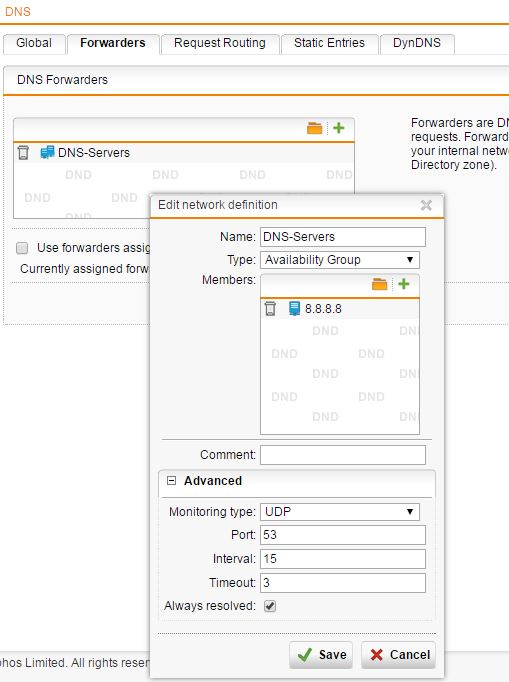Click the DNS-Servers group icon
Screen dimensions: 509x682
(47, 152)
